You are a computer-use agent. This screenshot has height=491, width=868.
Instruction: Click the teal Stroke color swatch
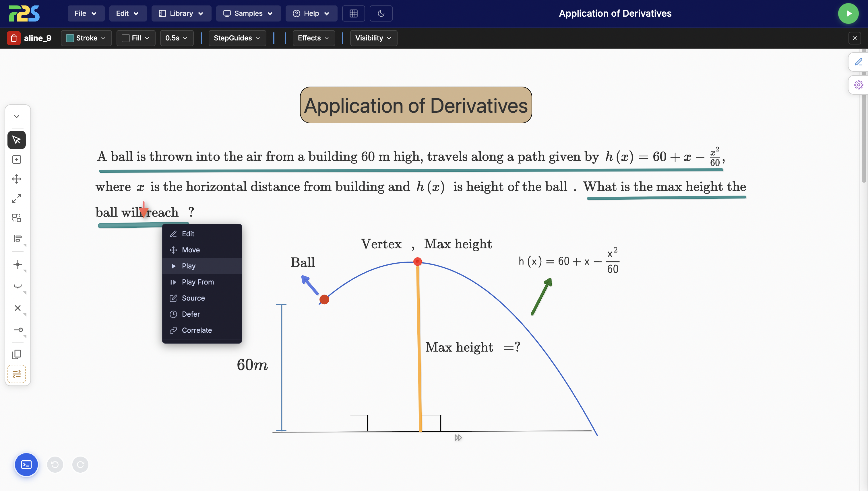point(70,38)
